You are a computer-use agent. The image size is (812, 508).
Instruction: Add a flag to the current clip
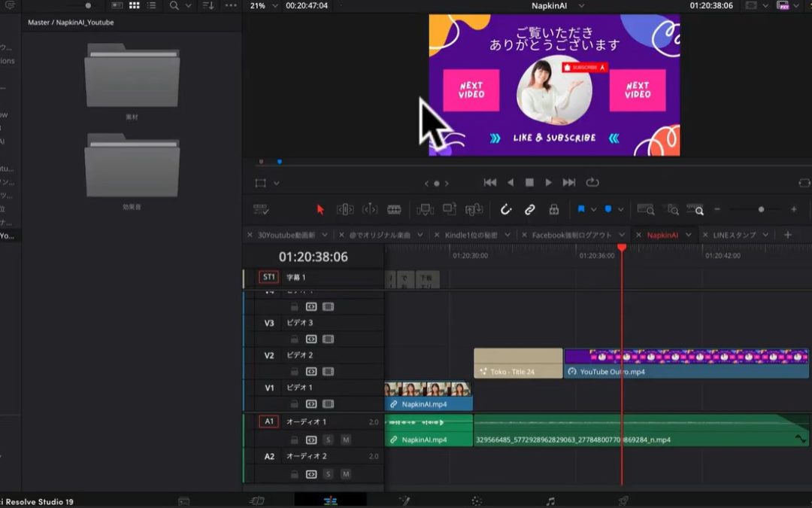582,209
